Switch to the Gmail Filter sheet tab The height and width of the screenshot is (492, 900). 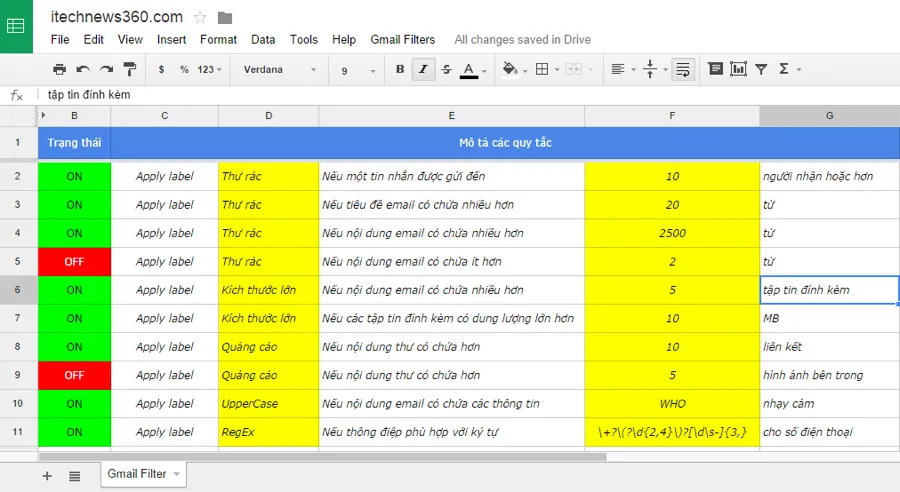pos(137,474)
